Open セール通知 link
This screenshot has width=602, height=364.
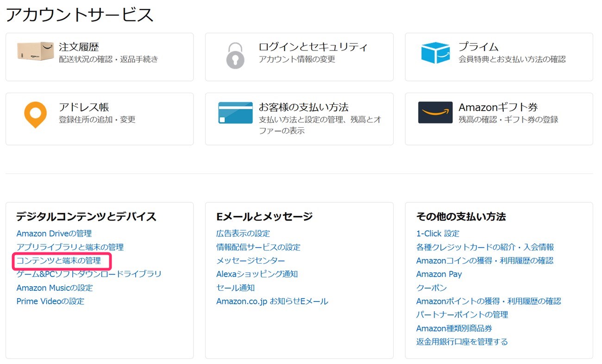click(x=235, y=288)
